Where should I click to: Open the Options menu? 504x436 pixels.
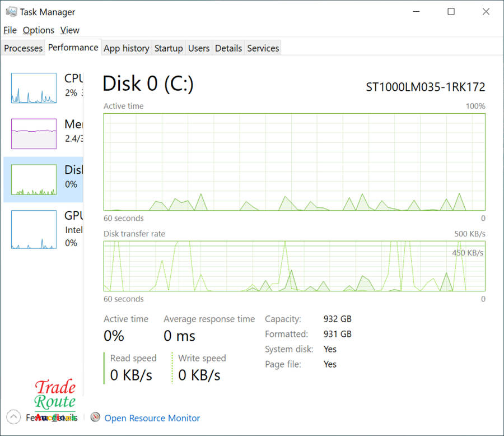click(39, 30)
